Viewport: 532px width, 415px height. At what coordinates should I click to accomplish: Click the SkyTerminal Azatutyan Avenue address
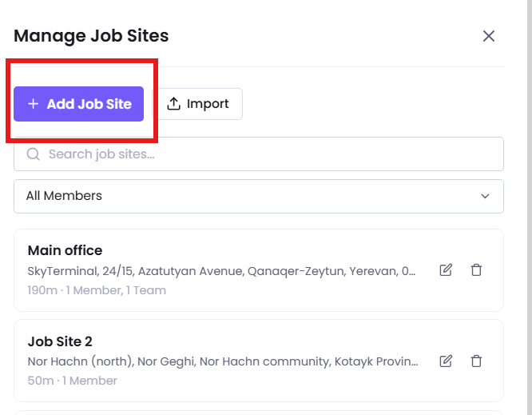(221, 271)
